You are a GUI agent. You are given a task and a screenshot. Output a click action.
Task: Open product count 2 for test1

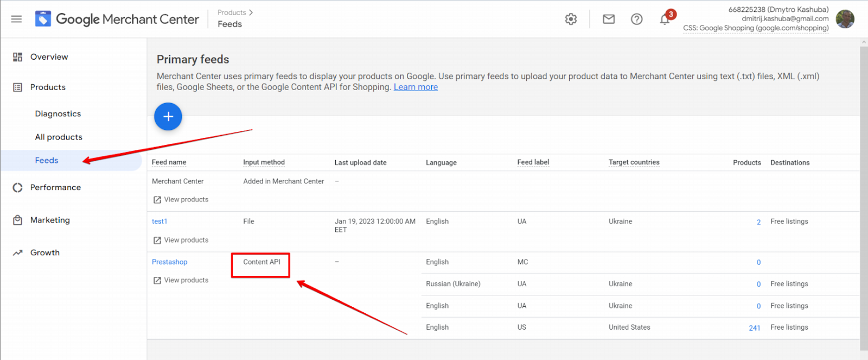click(x=758, y=222)
